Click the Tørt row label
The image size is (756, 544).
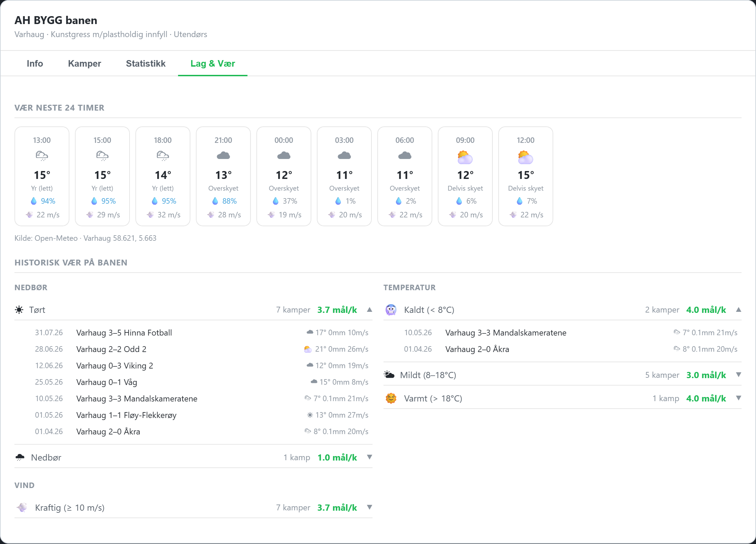37,310
